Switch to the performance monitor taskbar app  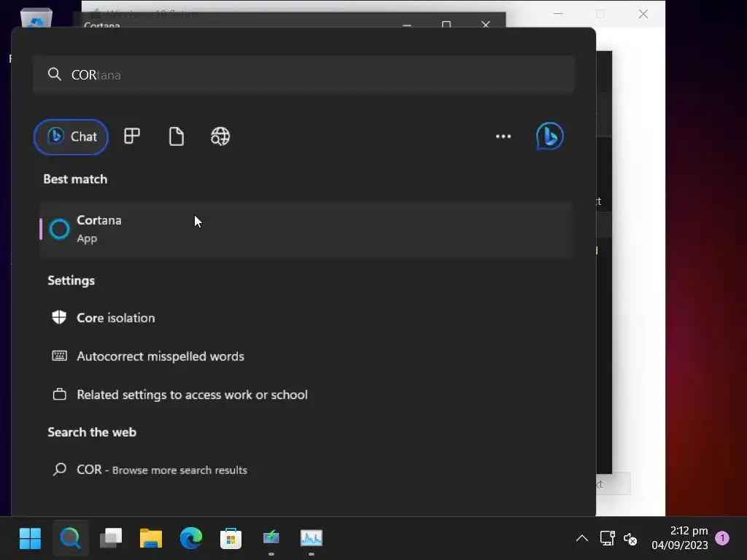pyautogui.click(x=311, y=539)
